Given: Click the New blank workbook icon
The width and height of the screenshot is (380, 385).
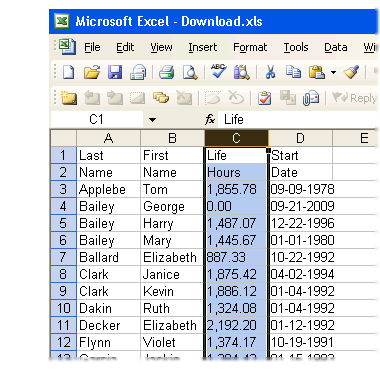Looking at the screenshot, I should 69,72.
